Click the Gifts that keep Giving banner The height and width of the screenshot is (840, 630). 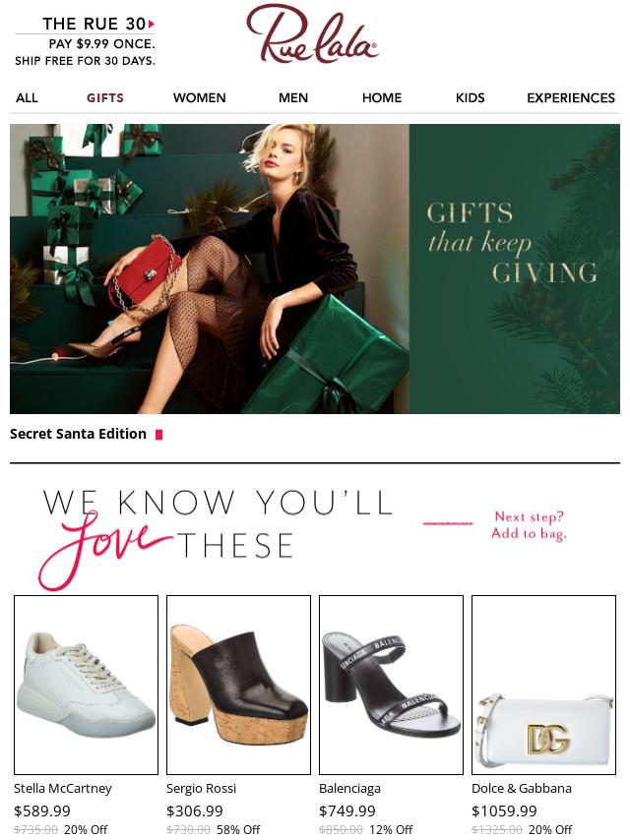pos(315,269)
